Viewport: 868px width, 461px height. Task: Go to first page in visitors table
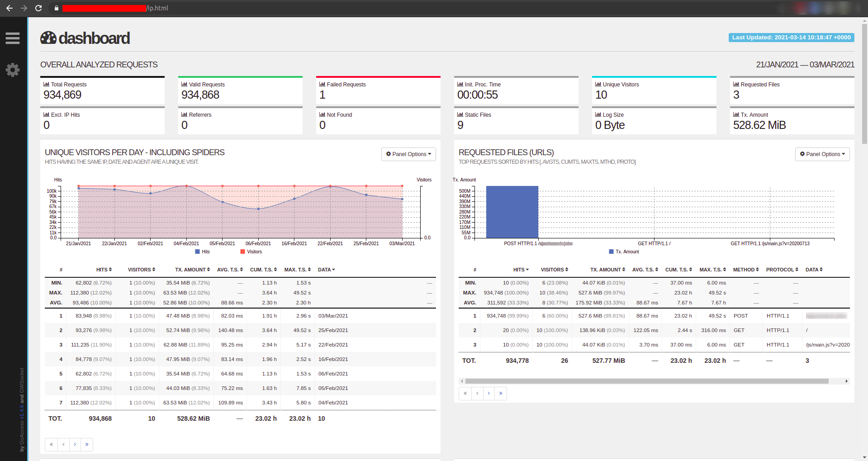pyautogui.click(x=51, y=444)
